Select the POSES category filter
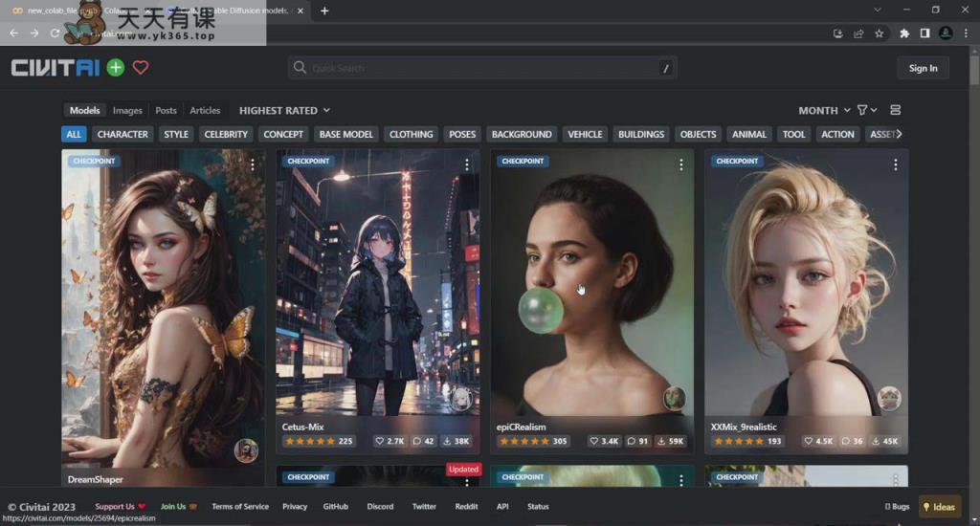Viewport: 980px width, 526px height. [x=462, y=134]
